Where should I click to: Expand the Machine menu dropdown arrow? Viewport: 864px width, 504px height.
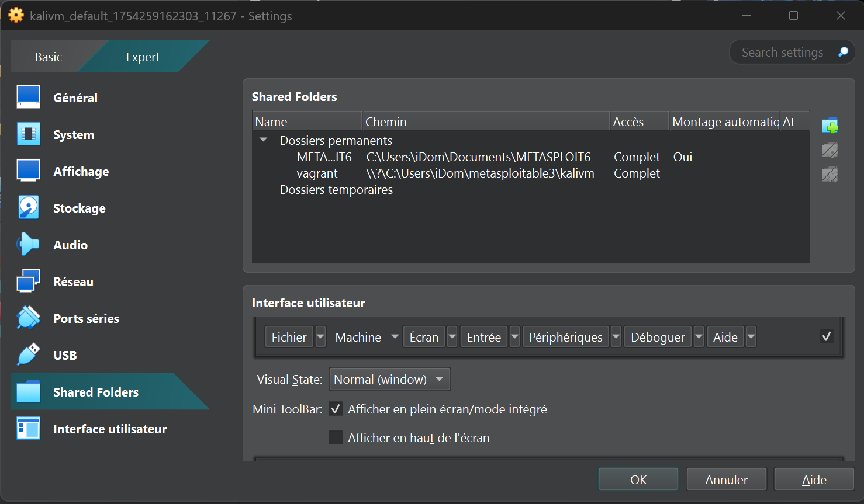395,337
